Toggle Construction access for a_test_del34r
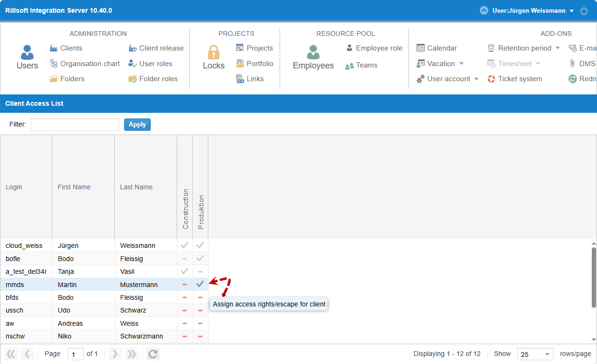The height and width of the screenshot is (364, 597). [x=185, y=271]
